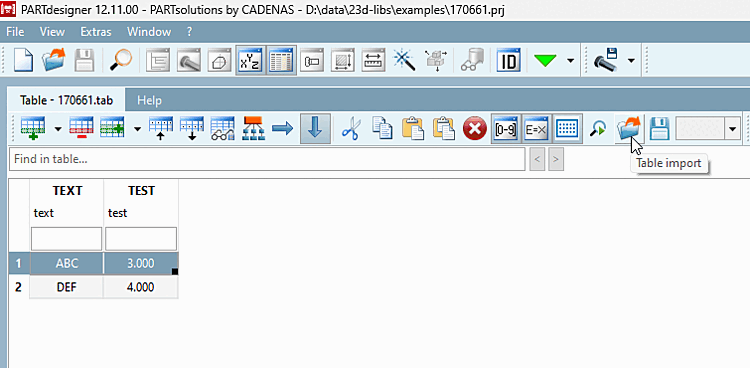Switch to Table - 170661.tab tab
750x368 pixels.
pos(66,100)
